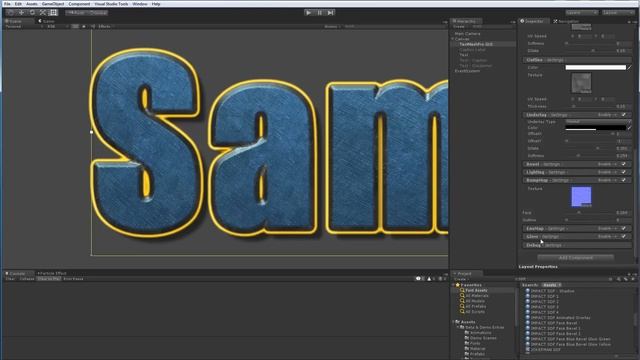This screenshot has width=640, height=360.
Task: Toggle the BumpMap Enable checkbox
Action: point(624,180)
